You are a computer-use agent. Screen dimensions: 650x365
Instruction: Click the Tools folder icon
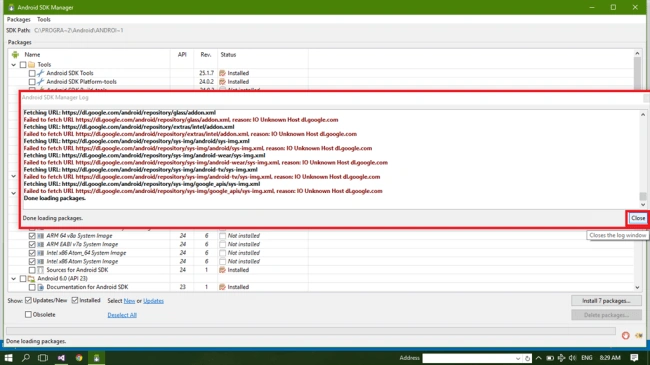[32, 65]
